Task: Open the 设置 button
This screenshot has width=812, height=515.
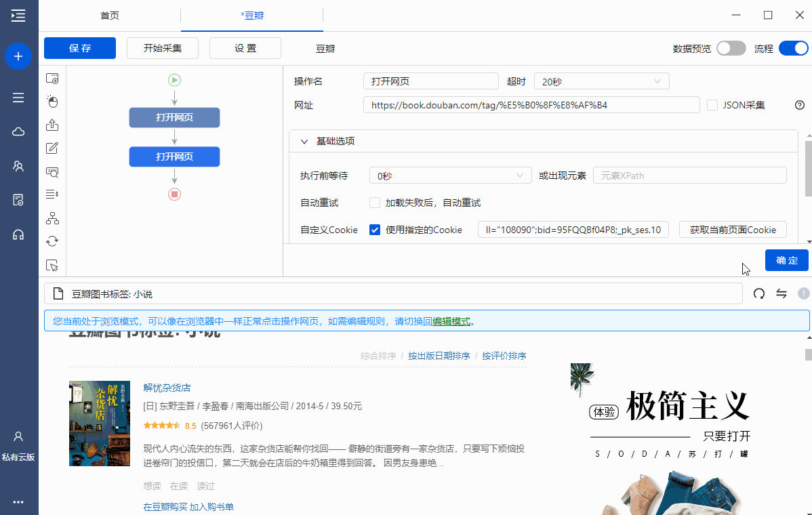Action: (245, 48)
